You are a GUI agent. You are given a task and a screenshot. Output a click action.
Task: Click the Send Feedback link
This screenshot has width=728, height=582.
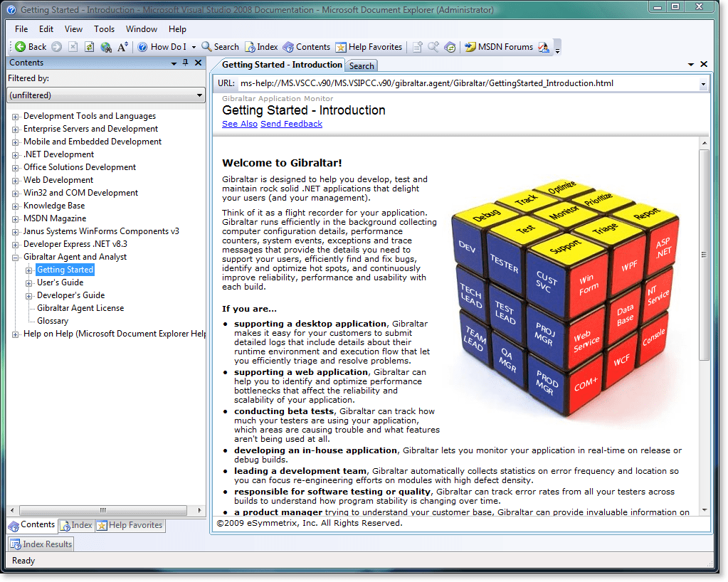point(291,124)
